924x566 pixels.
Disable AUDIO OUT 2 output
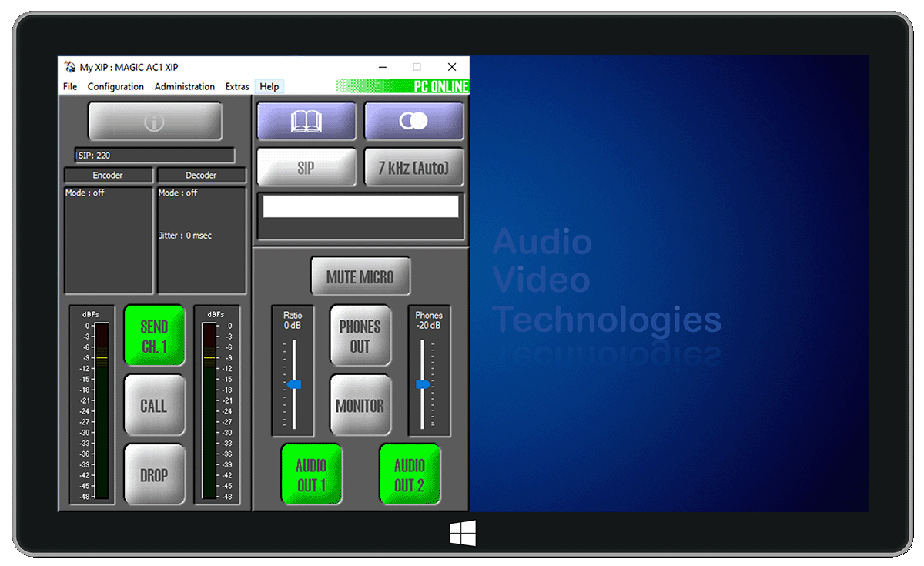410,474
